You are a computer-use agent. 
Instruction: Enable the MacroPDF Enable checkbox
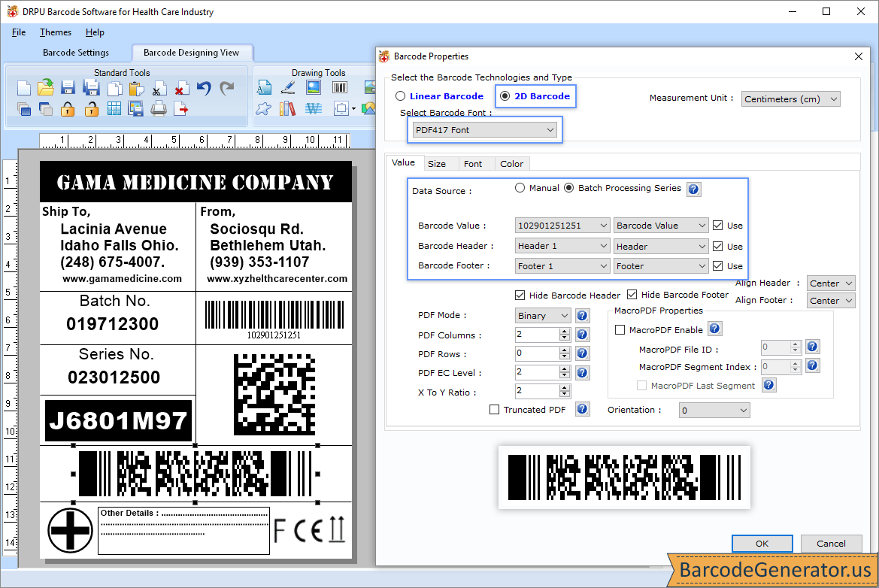tap(620, 329)
